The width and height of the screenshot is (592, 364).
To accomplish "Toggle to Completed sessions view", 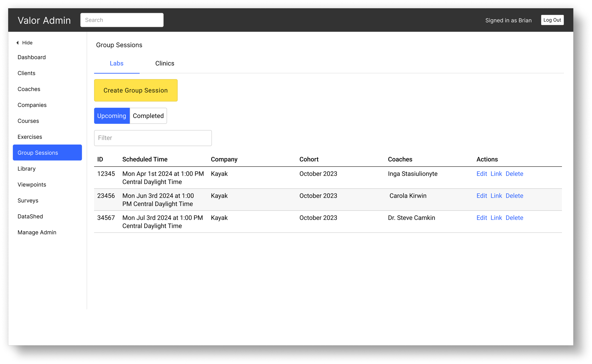I will [x=148, y=116].
